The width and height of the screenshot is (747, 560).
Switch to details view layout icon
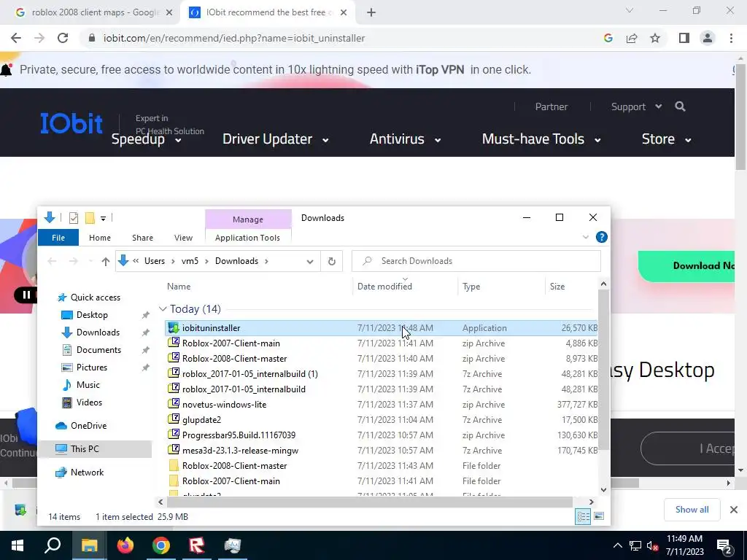click(x=583, y=517)
